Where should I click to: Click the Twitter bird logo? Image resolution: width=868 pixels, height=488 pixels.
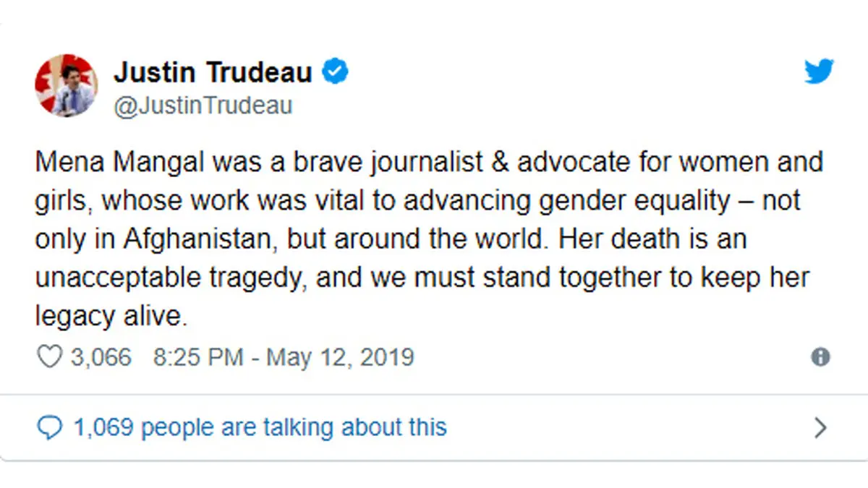(819, 72)
